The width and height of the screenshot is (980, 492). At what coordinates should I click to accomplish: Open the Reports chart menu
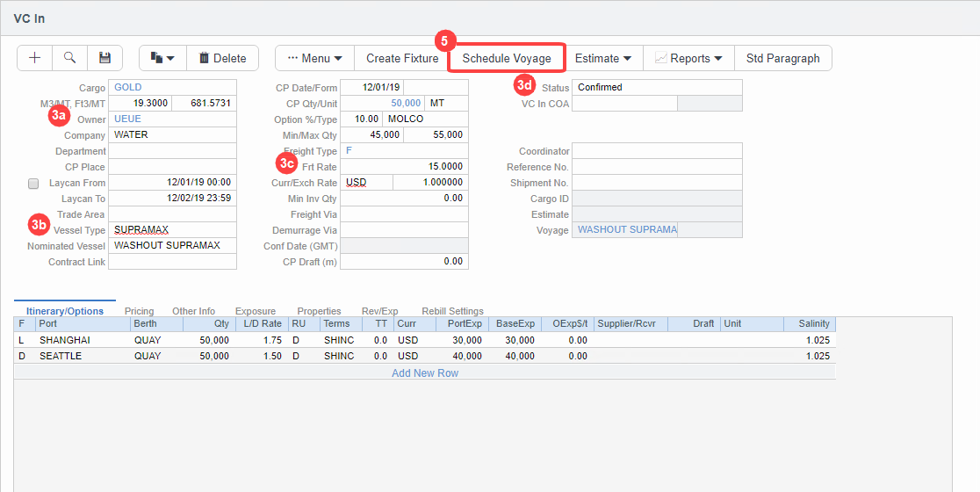tap(688, 58)
